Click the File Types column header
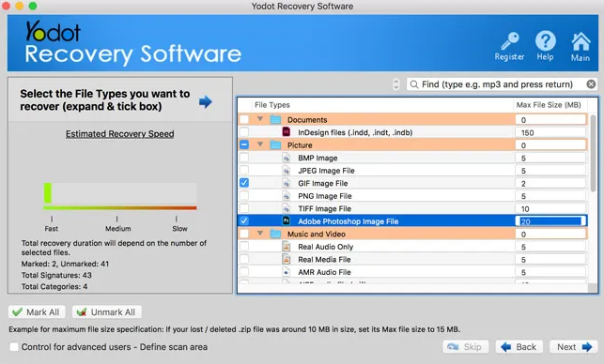The height and width of the screenshot is (364, 604). click(x=272, y=105)
